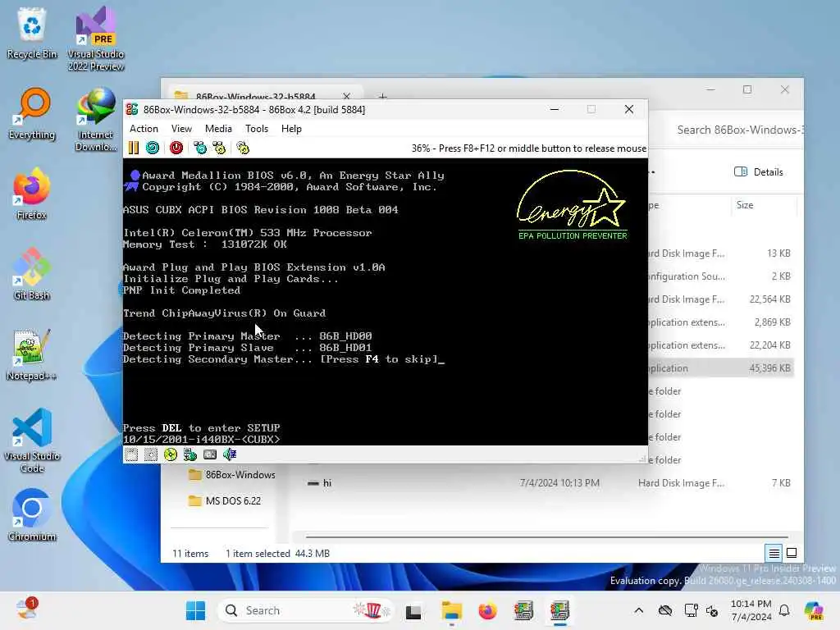
Task: Click the sound speaker status icon in 86Box
Action: point(230,454)
